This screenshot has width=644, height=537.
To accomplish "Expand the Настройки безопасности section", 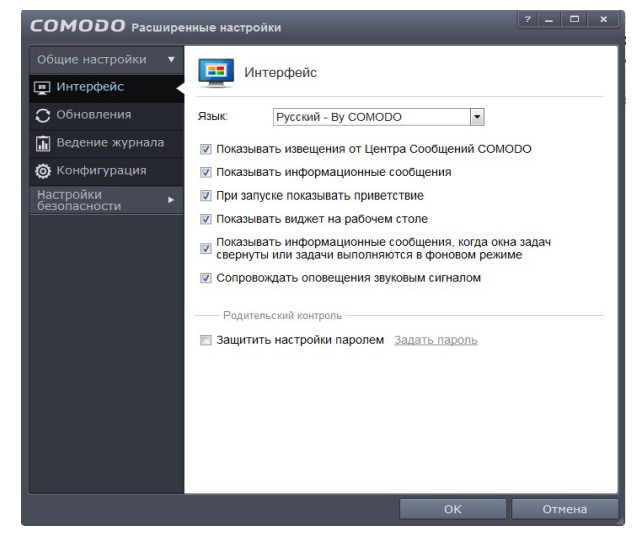I will click(x=106, y=200).
